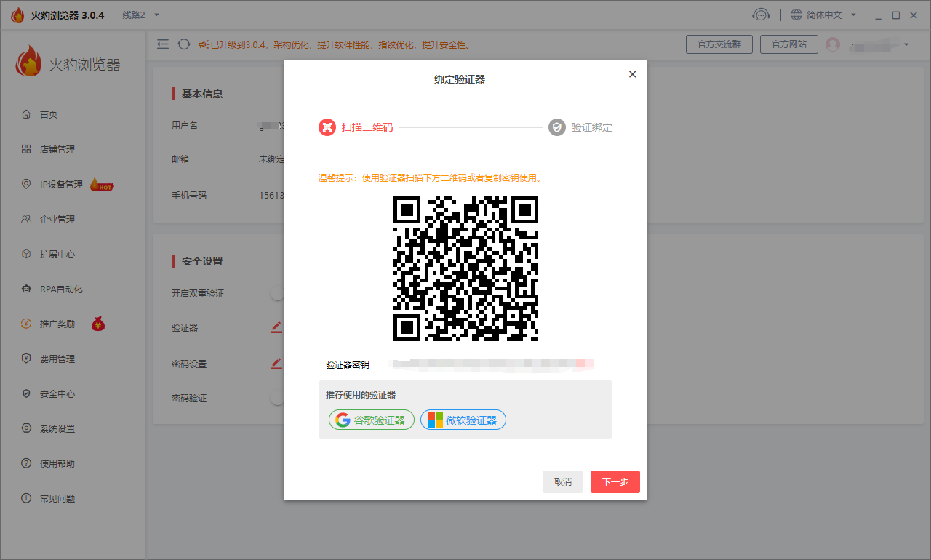The image size is (931, 560).
Task: Open the user avatar in the top-right corner
Action: pyautogui.click(x=833, y=44)
